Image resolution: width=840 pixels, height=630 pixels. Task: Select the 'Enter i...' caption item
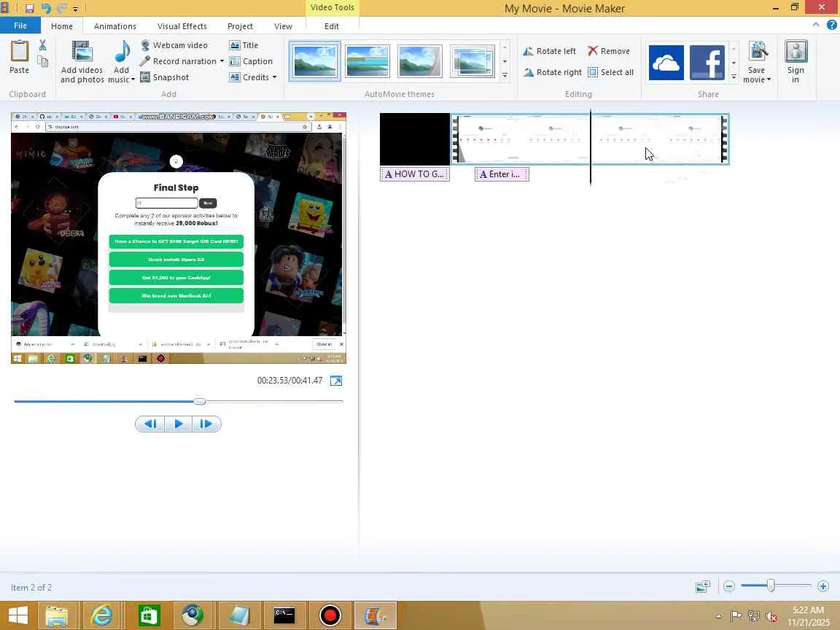(502, 174)
